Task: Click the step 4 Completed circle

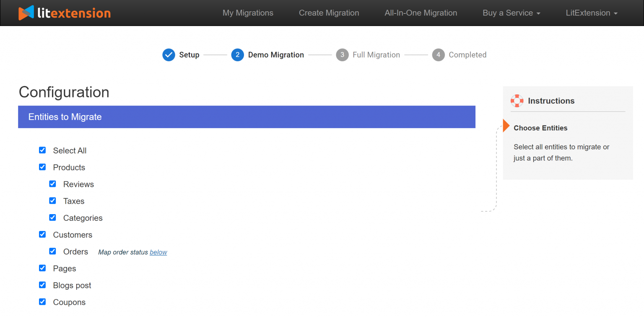Action: pos(438,55)
